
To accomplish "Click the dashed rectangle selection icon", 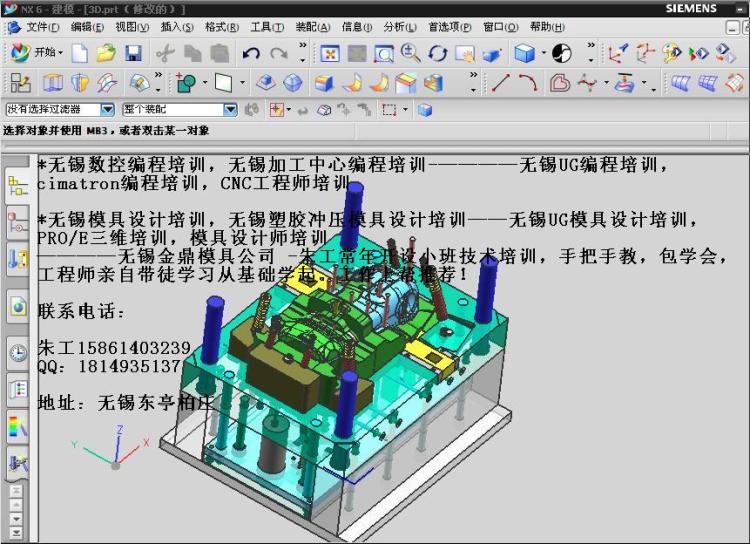I will pyautogui.click(x=389, y=110).
